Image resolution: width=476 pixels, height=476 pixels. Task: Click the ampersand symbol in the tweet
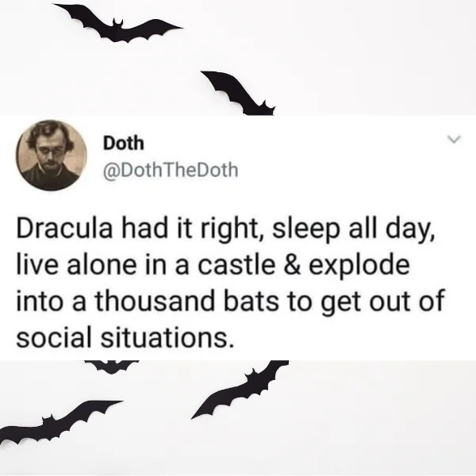pos(292,265)
